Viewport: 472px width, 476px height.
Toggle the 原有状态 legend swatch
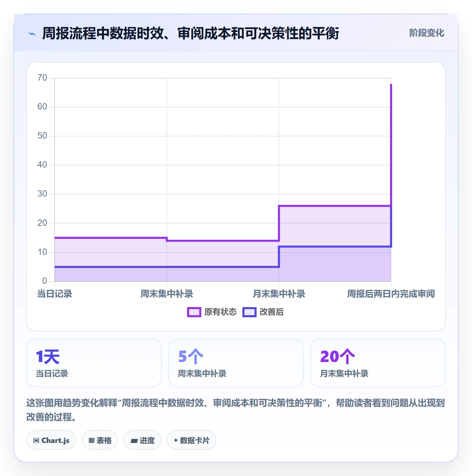[x=194, y=312]
